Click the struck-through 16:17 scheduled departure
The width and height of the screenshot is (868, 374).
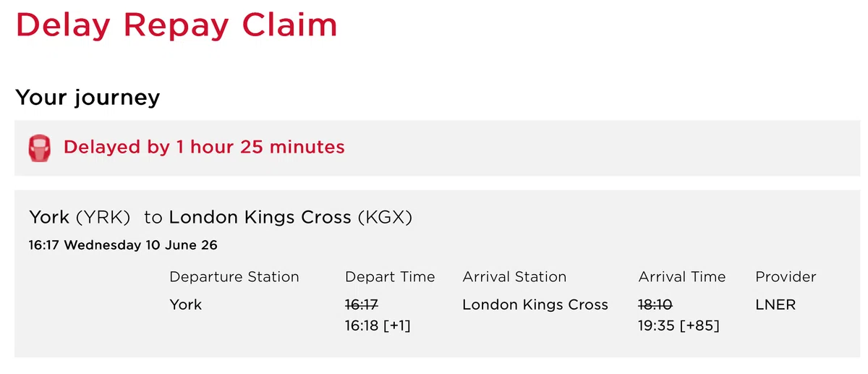(362, 305)
